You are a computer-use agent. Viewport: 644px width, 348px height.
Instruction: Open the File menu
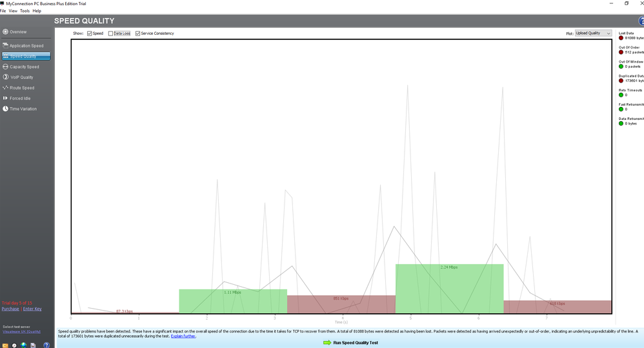(3, 11)
